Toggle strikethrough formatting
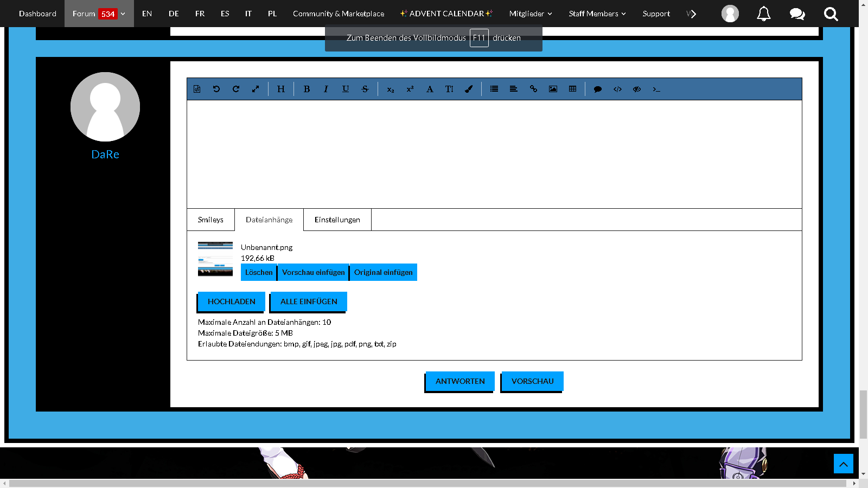This screenshot has height=488, width=868. click(365, 89)
